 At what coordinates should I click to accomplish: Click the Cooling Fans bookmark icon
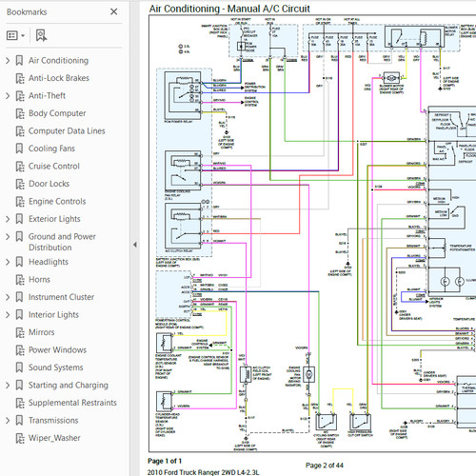(19, 149)
